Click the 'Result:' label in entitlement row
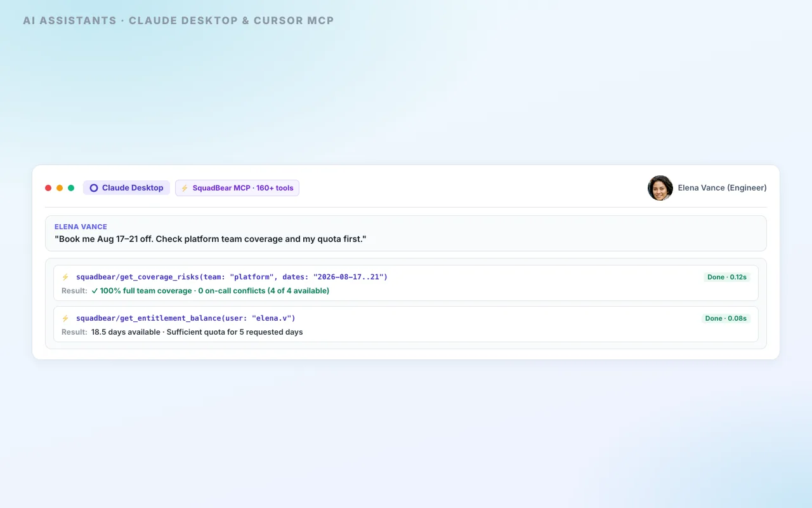 point(74,332)
